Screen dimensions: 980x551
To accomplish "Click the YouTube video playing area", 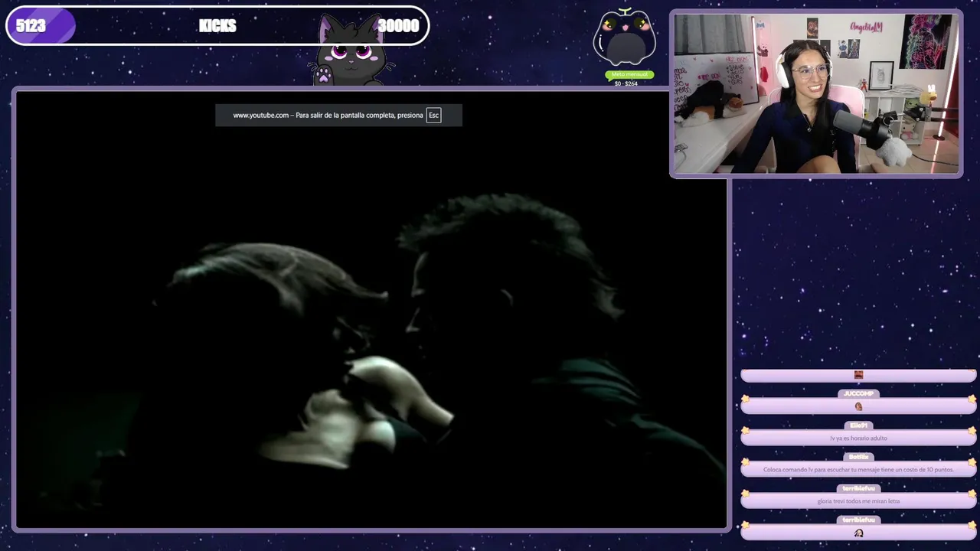I will coord(371,310).
